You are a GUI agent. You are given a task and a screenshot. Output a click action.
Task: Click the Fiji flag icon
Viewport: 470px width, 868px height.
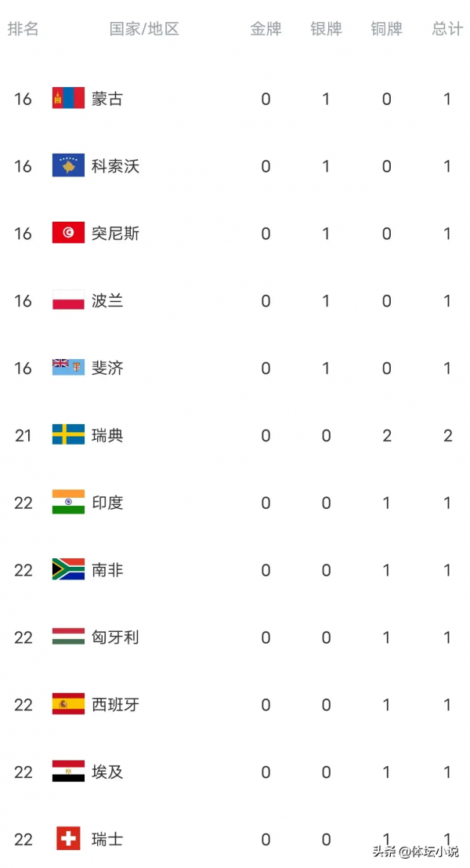pos(68,368)
